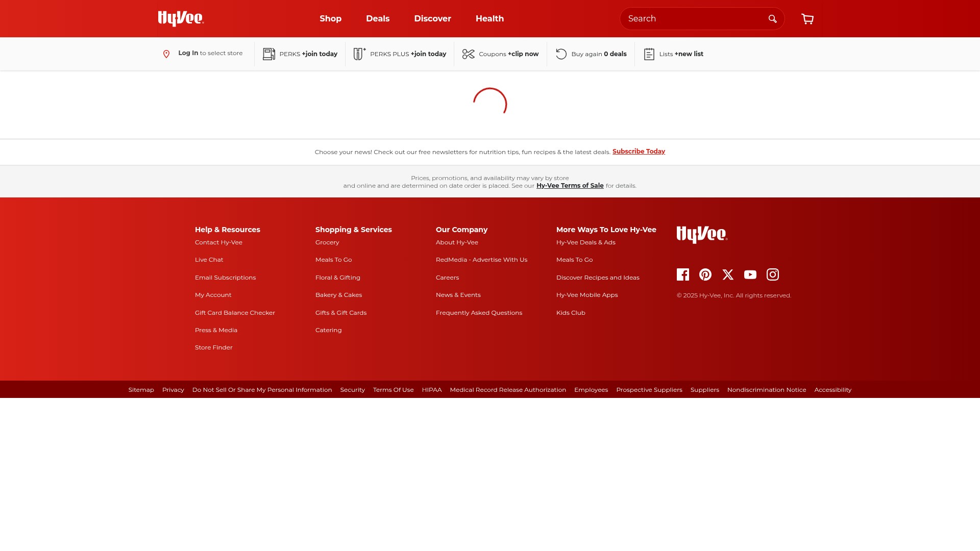Open Hy-Vee Instagram icon
This screenshot has height=551, width=980.
(773, 274)
